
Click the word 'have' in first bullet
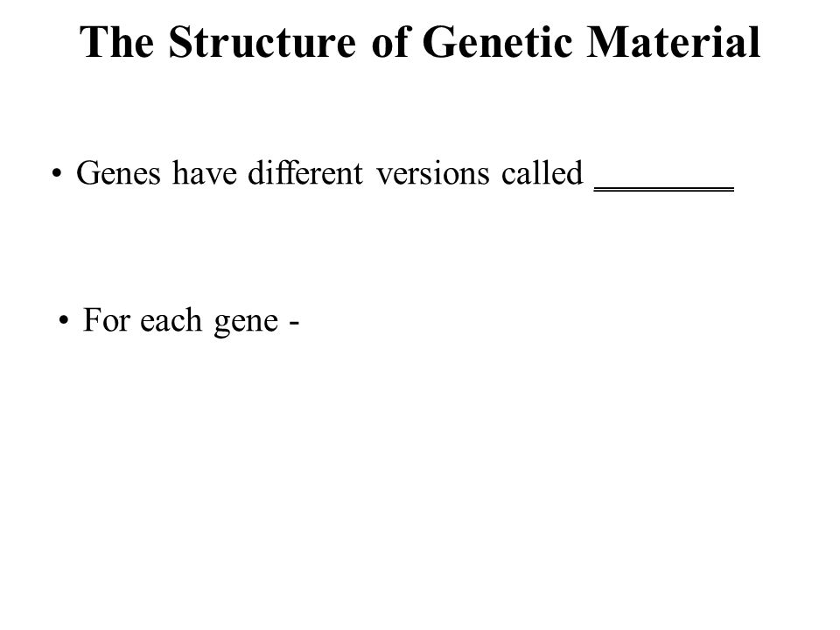(x=204, y=172)
